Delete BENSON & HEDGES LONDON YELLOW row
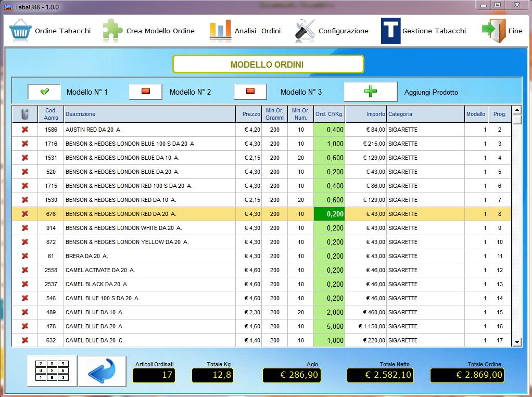This screenshot has height=397, width=532. tap(25, 242)
